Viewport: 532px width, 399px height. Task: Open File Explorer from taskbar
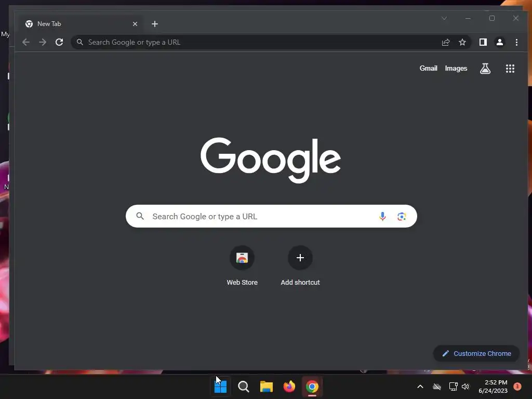click(267, 387)
